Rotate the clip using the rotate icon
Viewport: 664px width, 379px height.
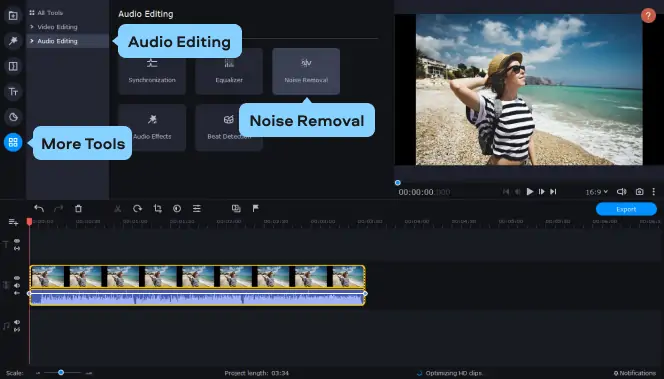coord(138,208)
